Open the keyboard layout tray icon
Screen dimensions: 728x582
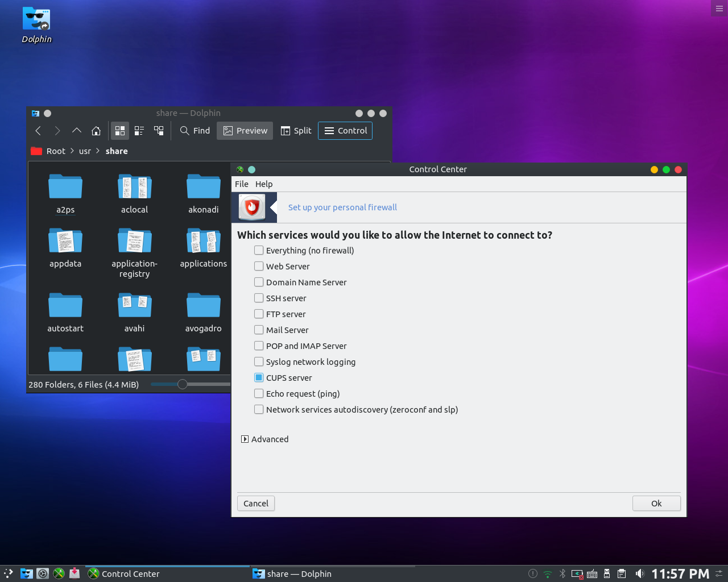[592, 574]
